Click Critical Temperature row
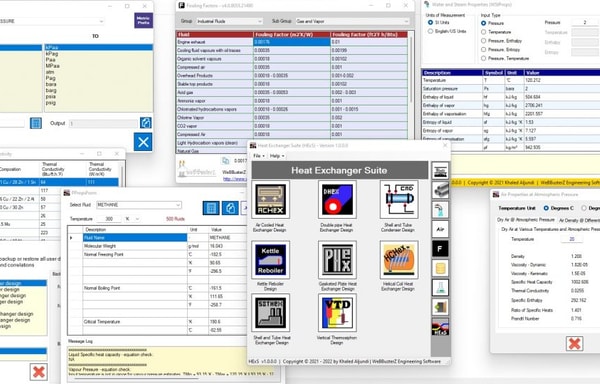This screenshot has height=384, width=600. [158, 322]
